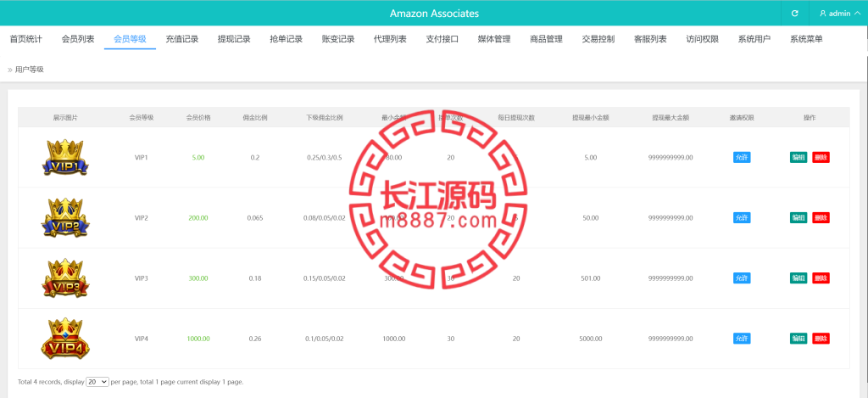Click the VIP1 crown badge image
Viewport: 868px width, 398px height.
tap(65, 158)
